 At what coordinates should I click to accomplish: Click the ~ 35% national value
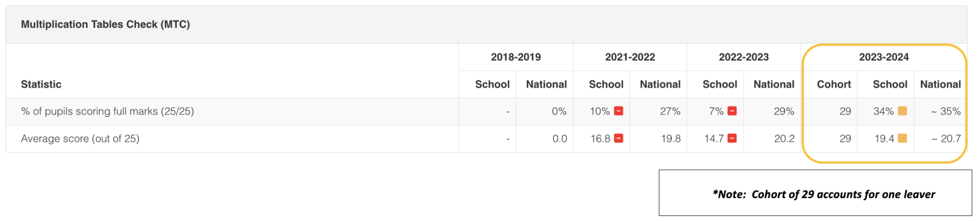click(946, 111)
